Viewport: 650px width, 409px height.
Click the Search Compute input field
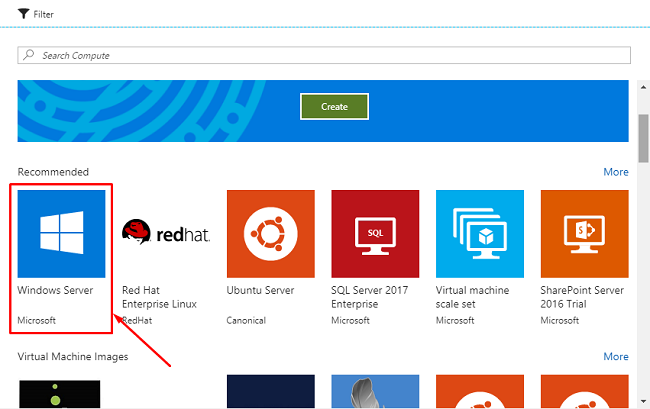(324, 55)
